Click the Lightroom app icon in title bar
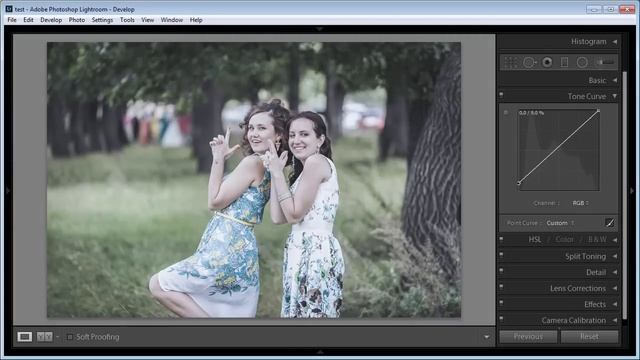This screenshot has width=640, height=360. coord(9,9)
